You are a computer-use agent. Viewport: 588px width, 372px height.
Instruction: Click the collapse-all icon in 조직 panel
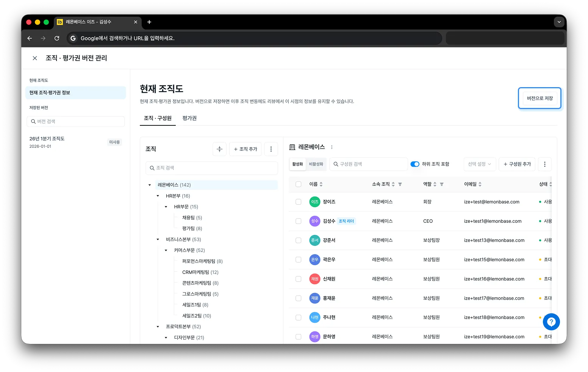click(219, 149)
